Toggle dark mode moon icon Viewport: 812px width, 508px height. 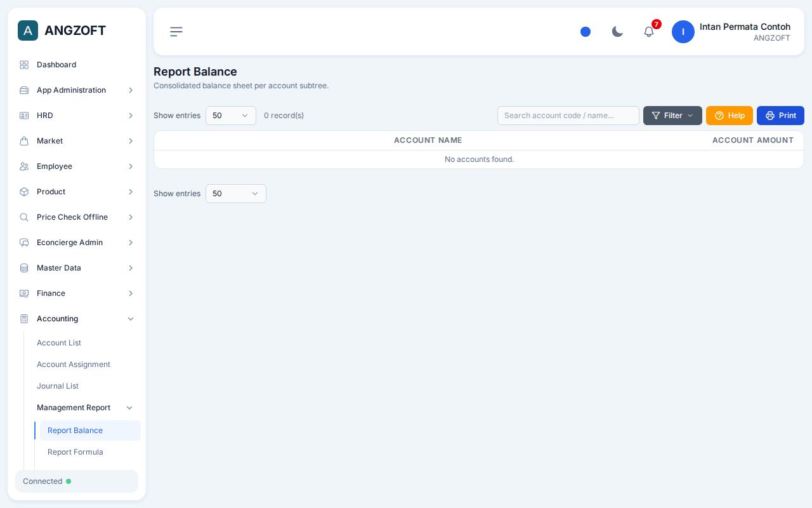pyautogui.click(x=617, y=32)
